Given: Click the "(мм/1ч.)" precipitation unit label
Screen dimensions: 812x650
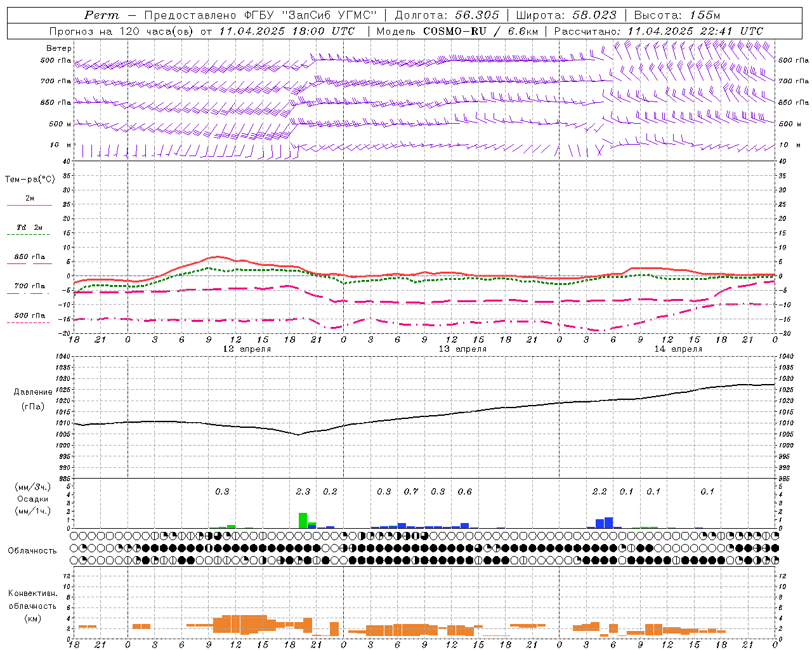Looking at the screenshot, I should 33,511.
